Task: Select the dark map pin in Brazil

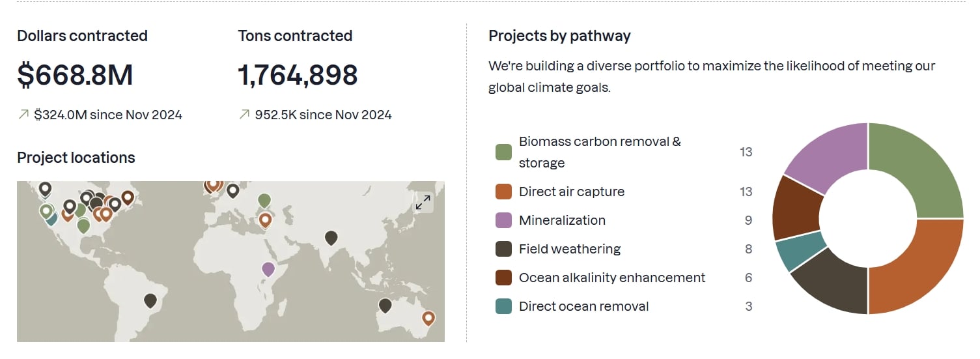Action: pyautogui.click(x=150, y=300)
